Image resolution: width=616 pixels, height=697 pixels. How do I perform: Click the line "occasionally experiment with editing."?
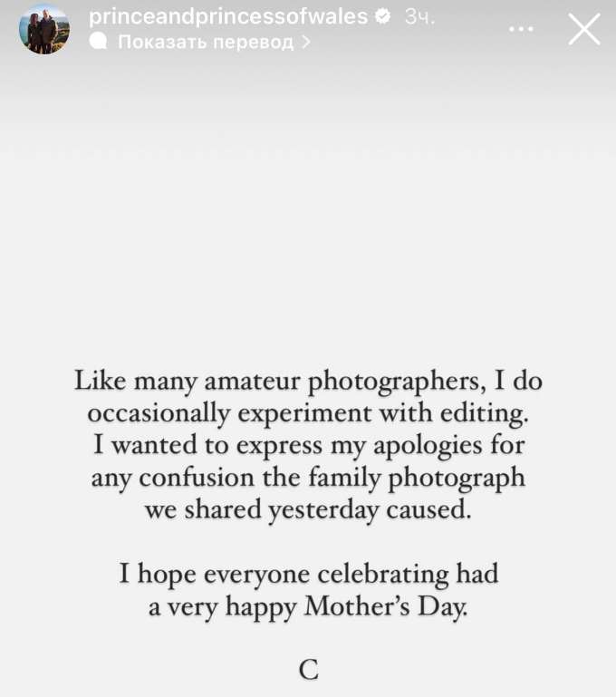pos(308,413)
